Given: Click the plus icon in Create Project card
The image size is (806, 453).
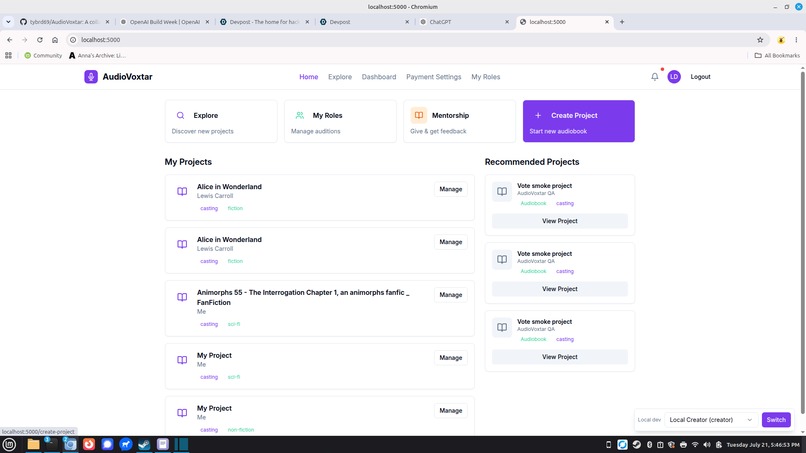Looking at the screenshot, I should pos(538,115).
